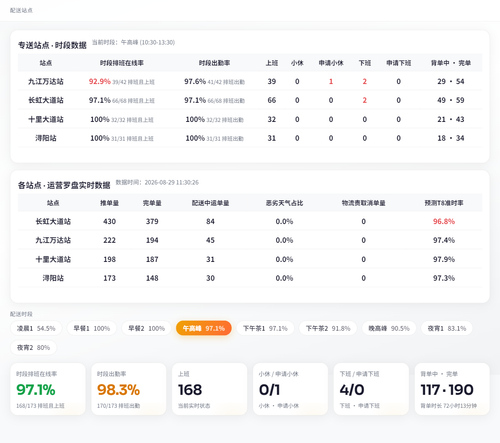This screenshot has width=500, height=443.
Task: Click the 97.9% on-time rate value
Action: 444,259
